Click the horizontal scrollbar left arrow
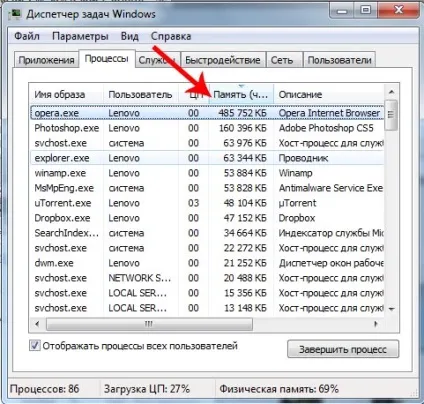Viewport: 424px width, 404px height. pos(37,324)
